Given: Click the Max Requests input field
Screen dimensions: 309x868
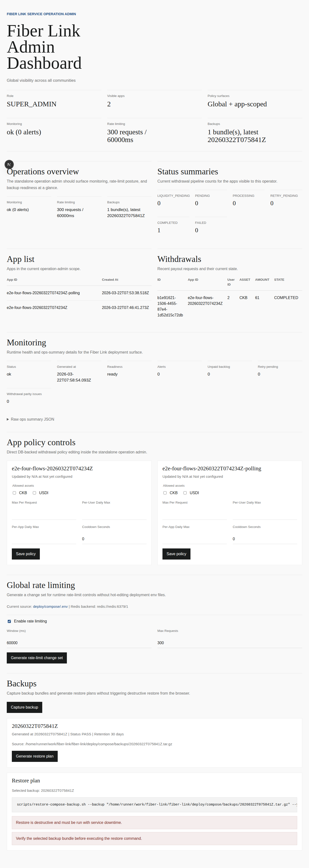Looking at the screenshot, I should click(x=229, y=642).
